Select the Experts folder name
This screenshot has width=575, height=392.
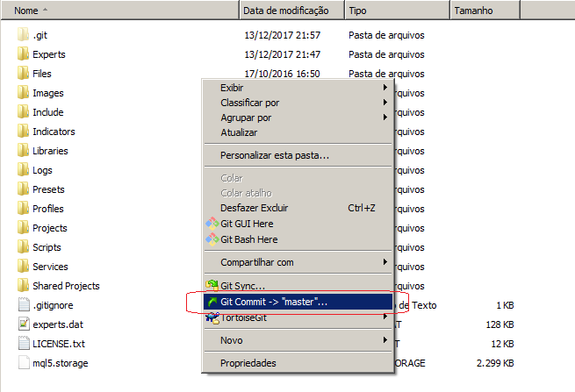pyautogui.click(x=49, y=54)
